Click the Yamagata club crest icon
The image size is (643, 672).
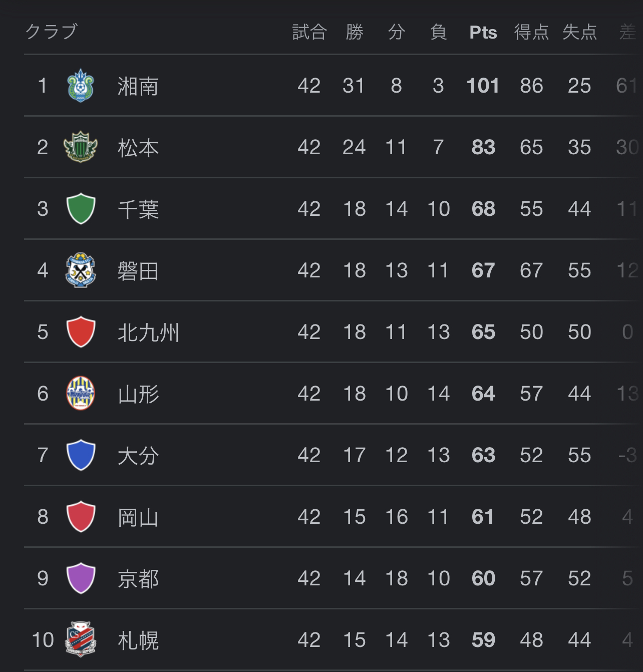[x=81, y=394]
